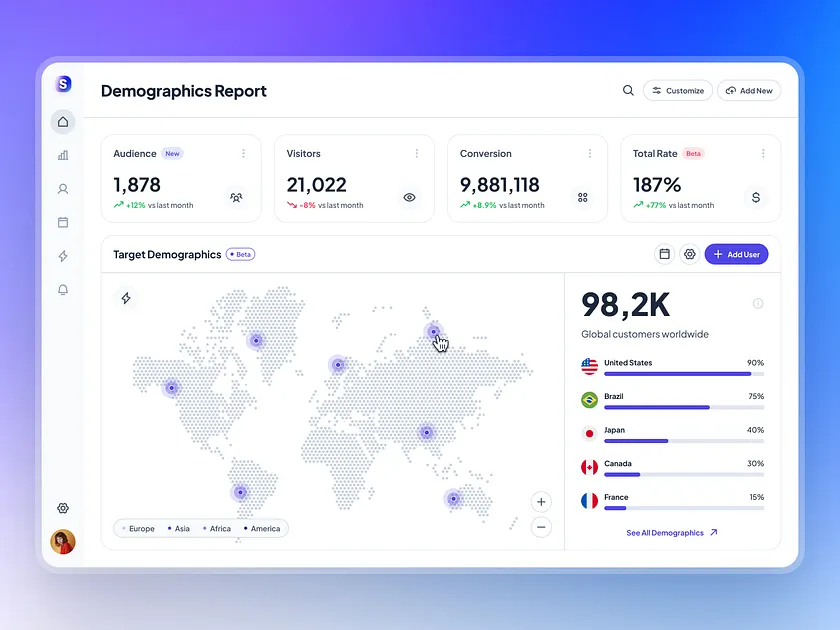Viewport: 840px width, 630px height.
Task: Open the Audience card three-dot menu
Action: pyautogui.click(x=243, y=153)
